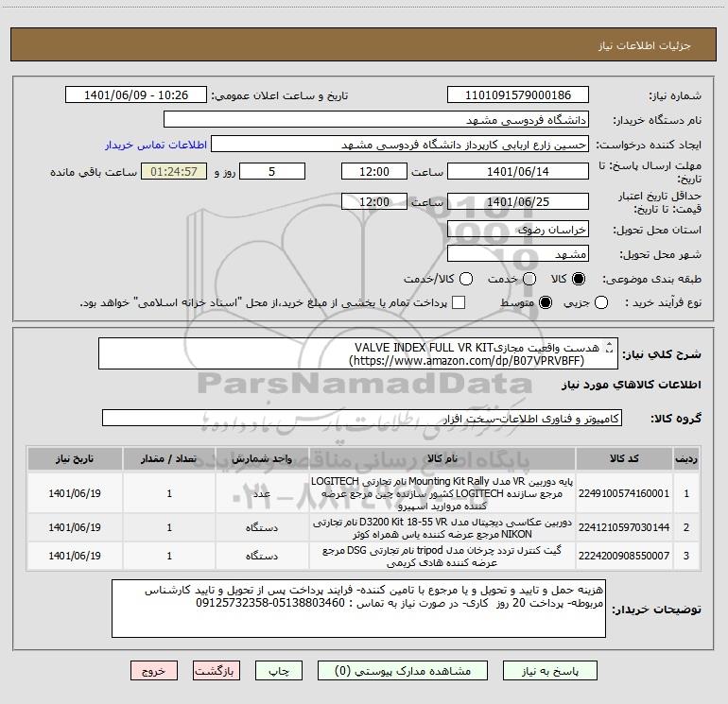Click the request creator field حسین زارع اربابی

[x=400, y=145]
